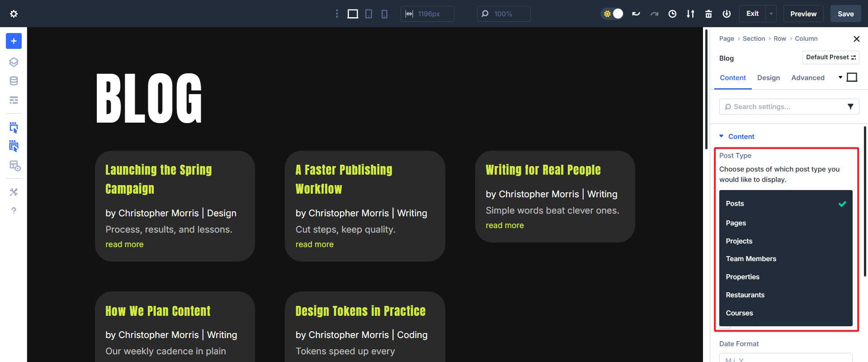Click the trash delete icon
The image size is (868, 362).
(708, 14)
